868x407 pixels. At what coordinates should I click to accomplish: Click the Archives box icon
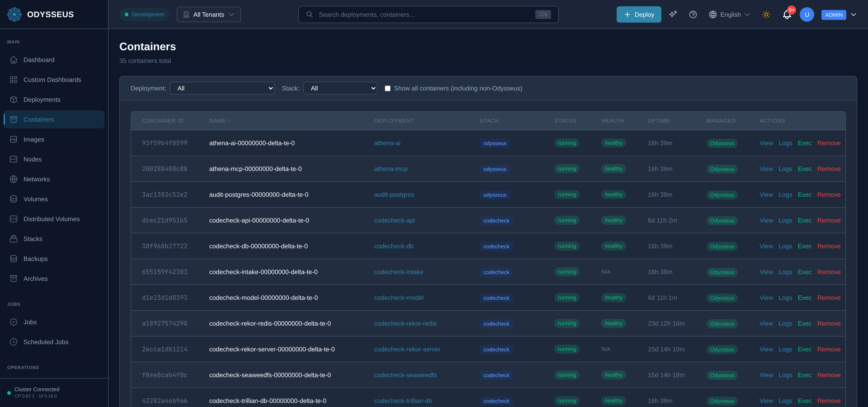pyautogui.click(x=14, y=278)
